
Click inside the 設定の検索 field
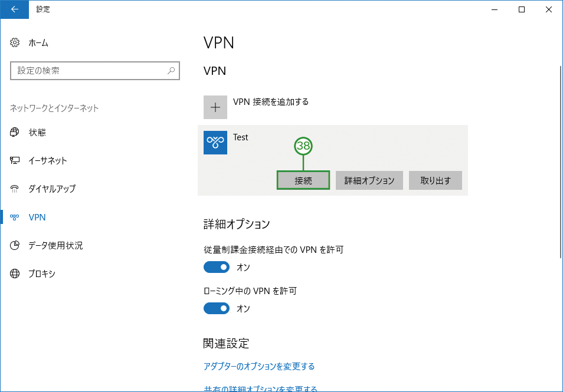click(x=95, y=71)
